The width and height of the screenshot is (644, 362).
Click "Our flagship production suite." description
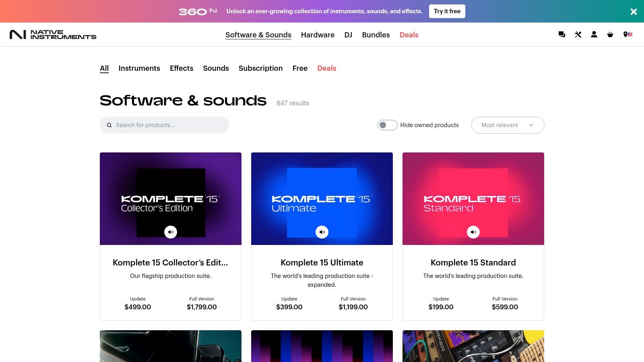[171, 276]
